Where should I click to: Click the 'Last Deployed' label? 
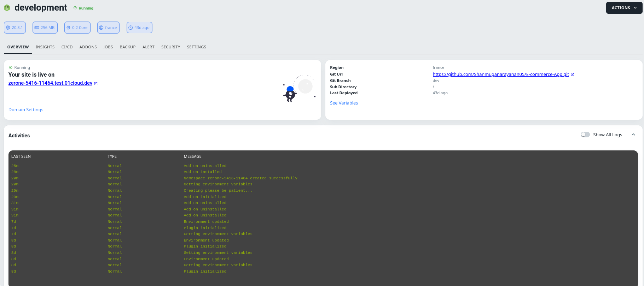coord(344,93)
